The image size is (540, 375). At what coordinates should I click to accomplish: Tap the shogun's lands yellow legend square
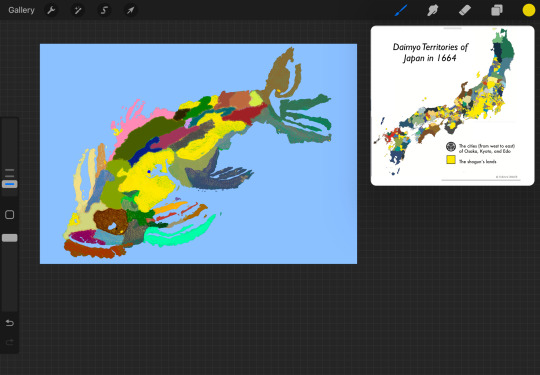pyautogui.click(x=451, y=160)
